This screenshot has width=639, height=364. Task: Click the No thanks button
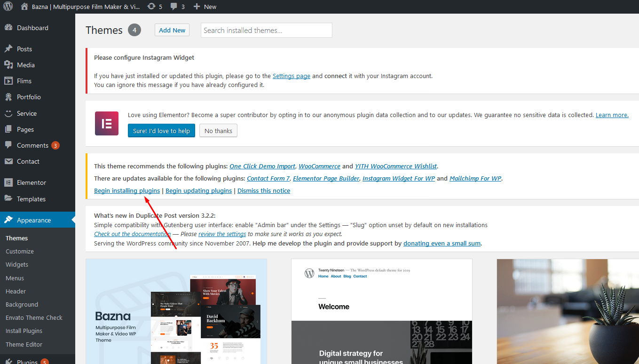pos(218,131)
